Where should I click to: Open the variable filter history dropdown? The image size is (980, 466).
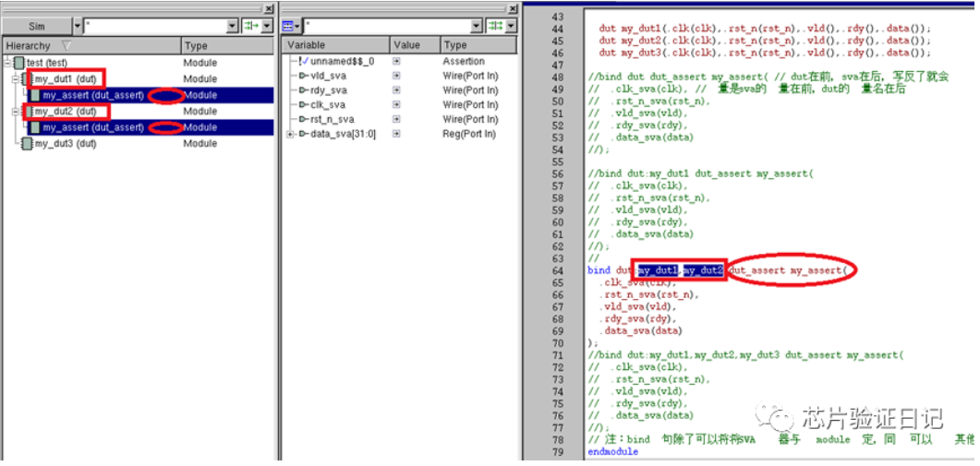pyautogui.click(x=477, y=26)
